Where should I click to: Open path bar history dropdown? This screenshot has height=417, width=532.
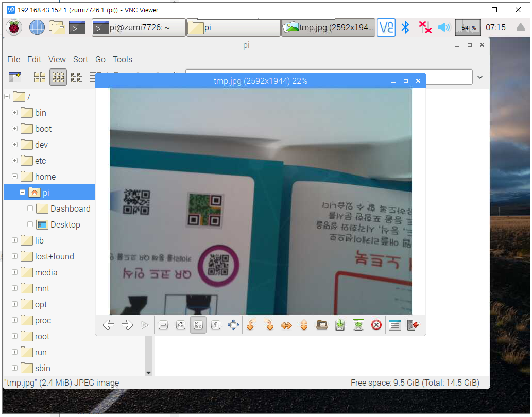tap(480, 77)
